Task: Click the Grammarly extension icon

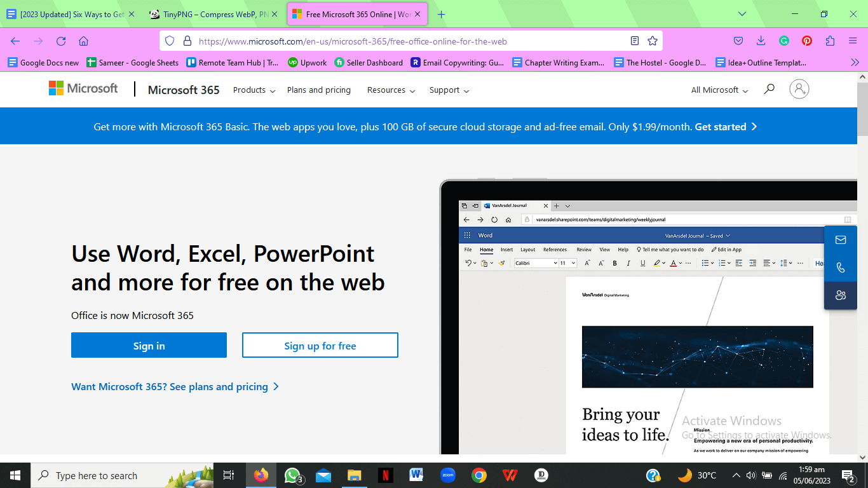Action: pyautogui.click(x=784, y=41)
